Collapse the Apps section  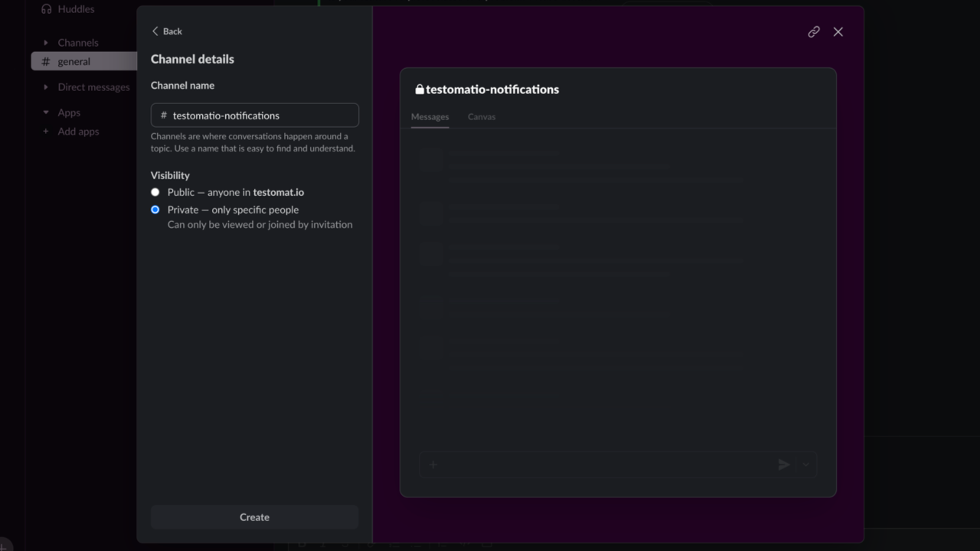coord(46,112)
